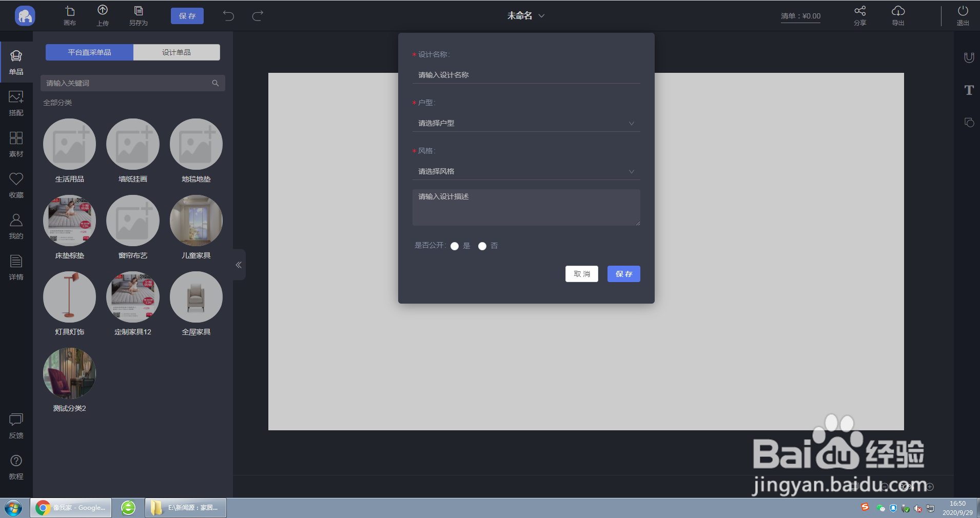
Task: Click the dialog 保存 button
Action: [x=624, y=274]
